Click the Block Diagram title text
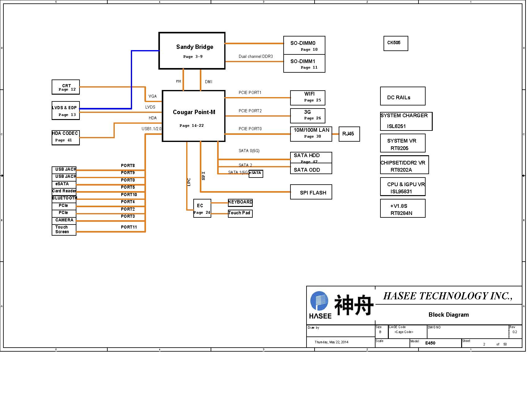Screen dimensions: 532x394 point(448,315)
